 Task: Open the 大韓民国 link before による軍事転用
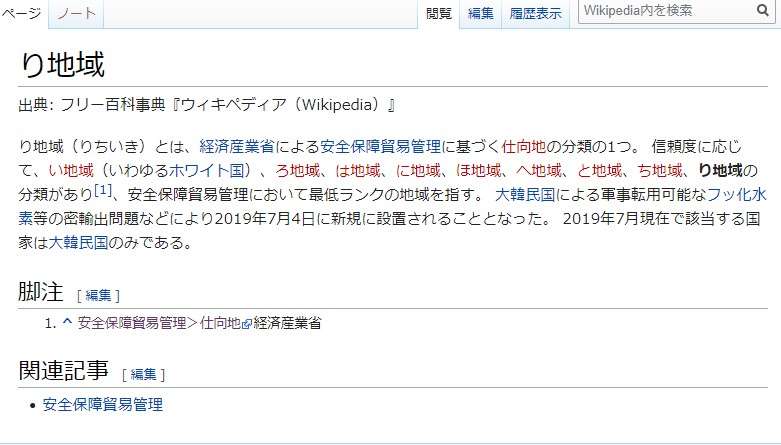525,194
